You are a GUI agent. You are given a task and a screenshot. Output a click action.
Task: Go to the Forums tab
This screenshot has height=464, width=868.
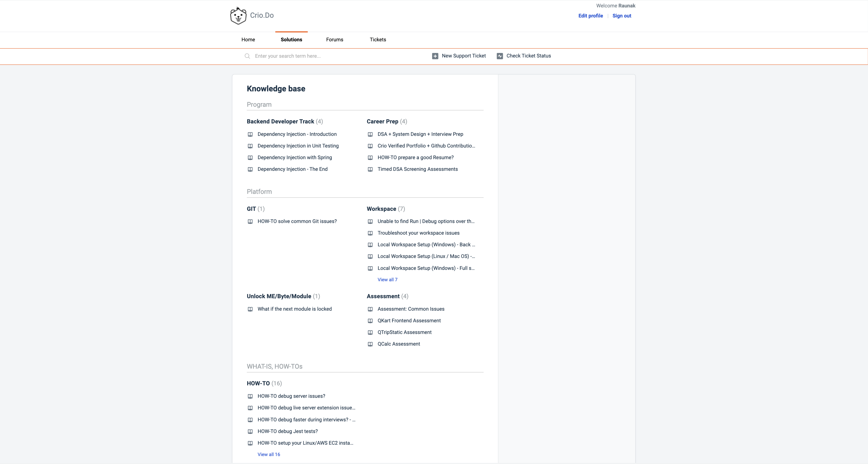click(x=335, y=40)
